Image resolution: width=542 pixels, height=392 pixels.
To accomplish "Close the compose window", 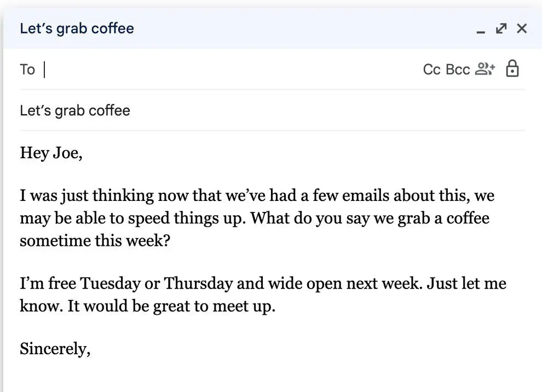I will (x=522, y=28).
